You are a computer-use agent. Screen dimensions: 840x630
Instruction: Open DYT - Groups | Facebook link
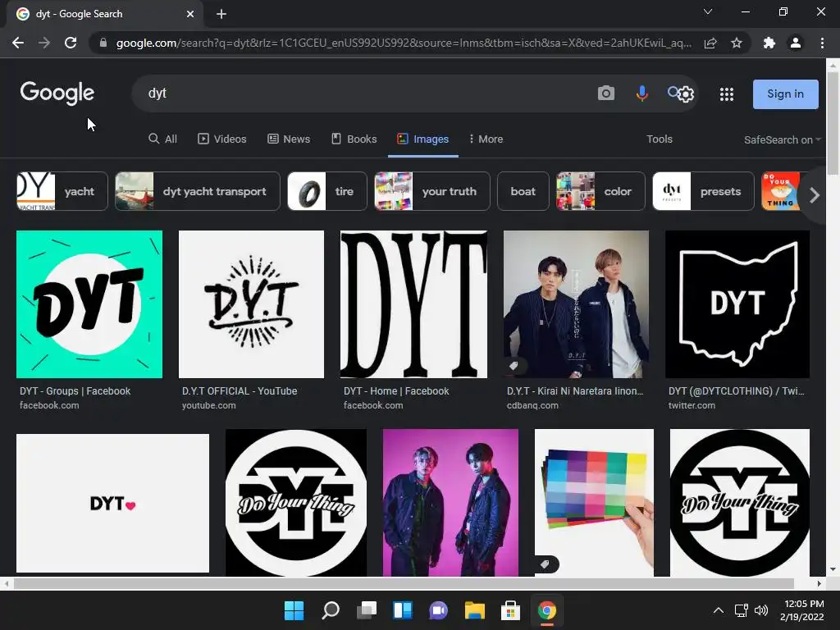point(75,391)
